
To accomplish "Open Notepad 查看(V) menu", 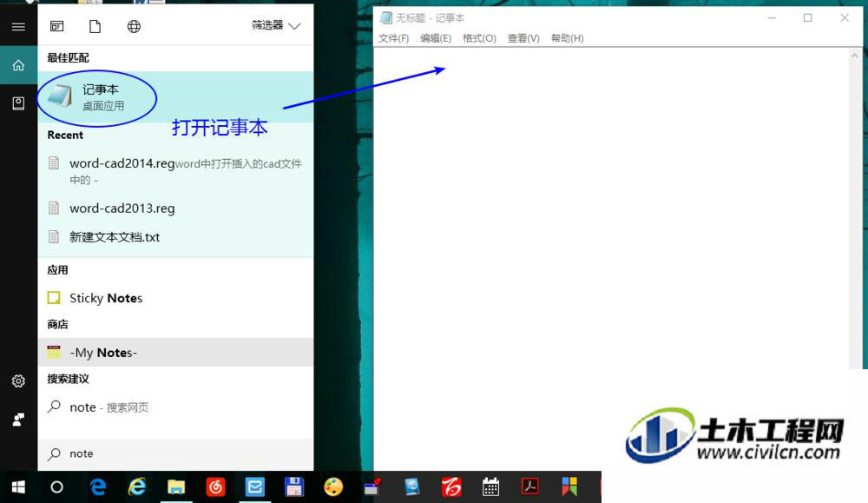I will click(x=523, y=38).
